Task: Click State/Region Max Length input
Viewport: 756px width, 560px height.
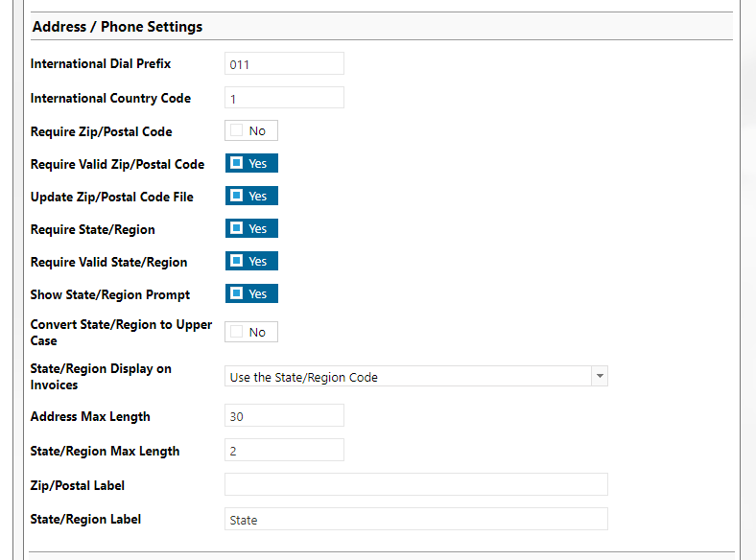Action: [284, 451]
